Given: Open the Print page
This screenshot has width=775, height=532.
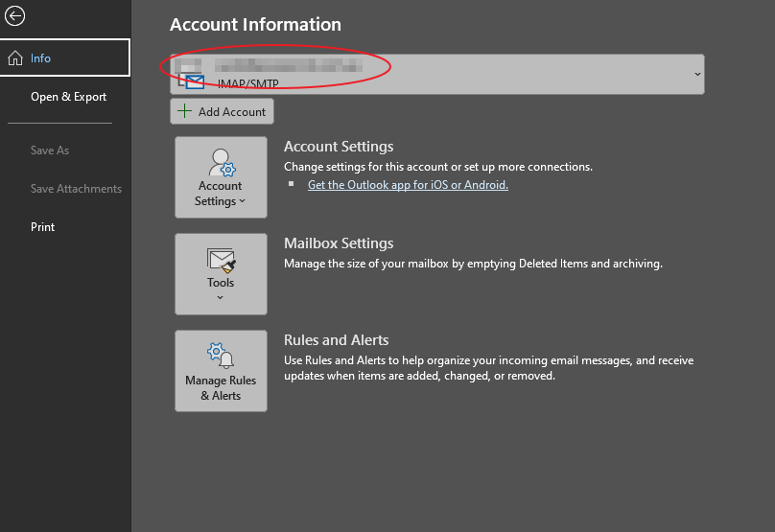Looking at the screenshot, I should click(x=42, y=227).
